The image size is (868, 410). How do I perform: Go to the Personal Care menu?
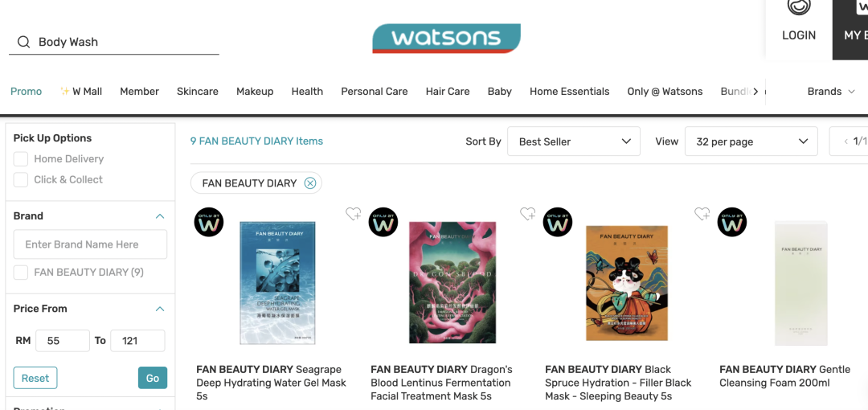tap(375, 92)
